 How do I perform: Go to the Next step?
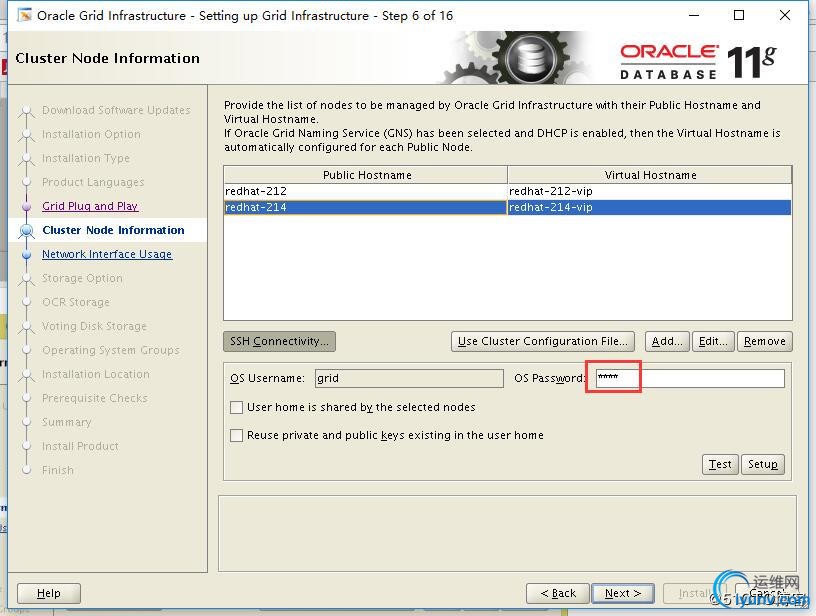[623, 593]
